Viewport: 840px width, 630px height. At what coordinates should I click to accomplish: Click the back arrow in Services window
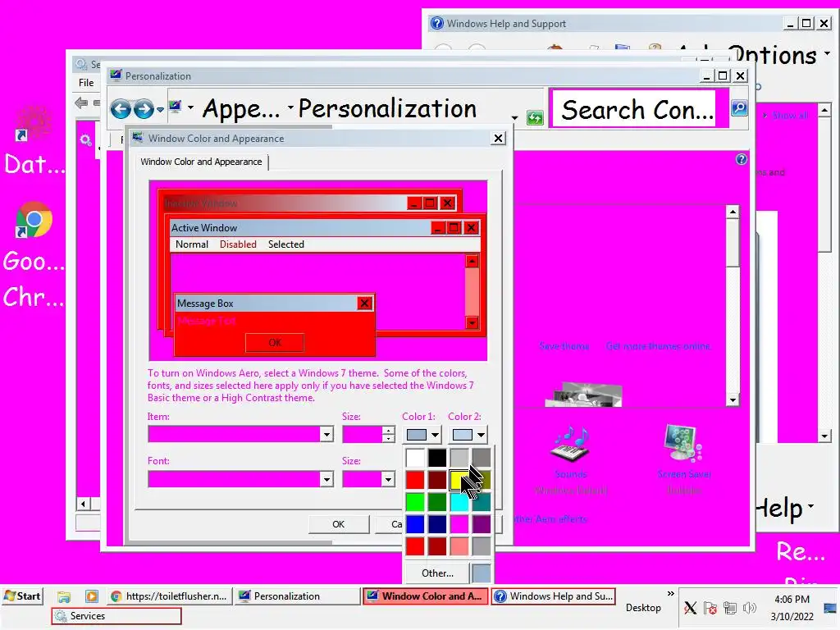[x=81, y=103]
